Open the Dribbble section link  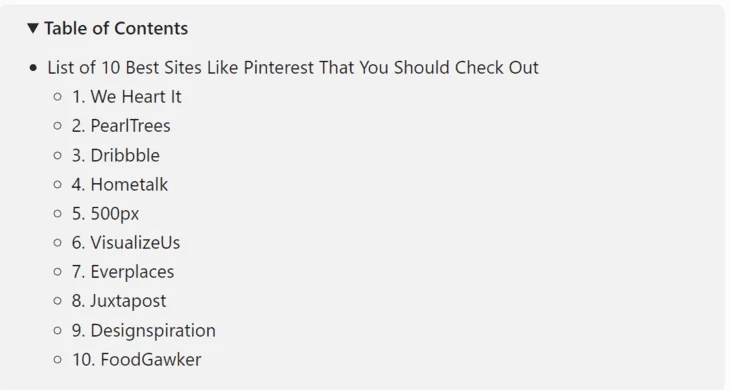point(115,155)
